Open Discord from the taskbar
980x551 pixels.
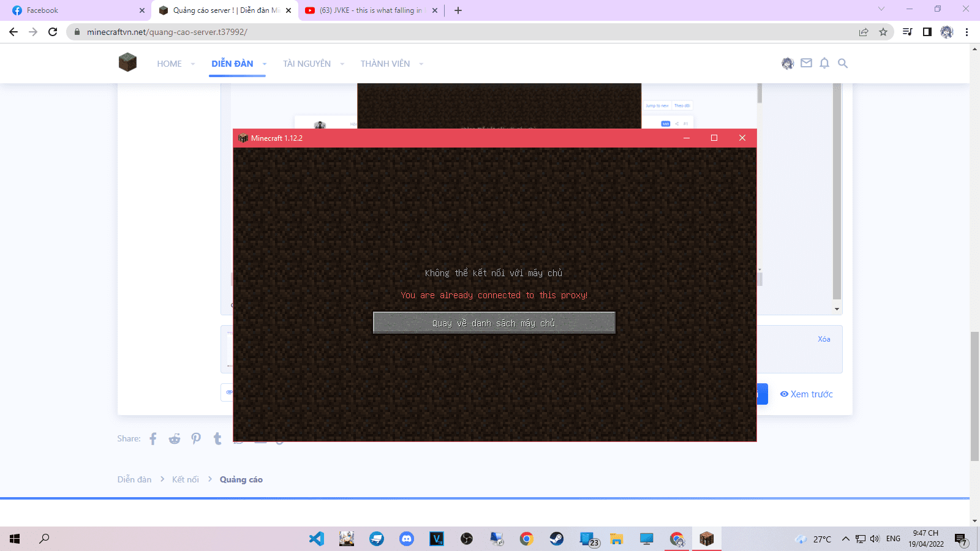point(407,539)
